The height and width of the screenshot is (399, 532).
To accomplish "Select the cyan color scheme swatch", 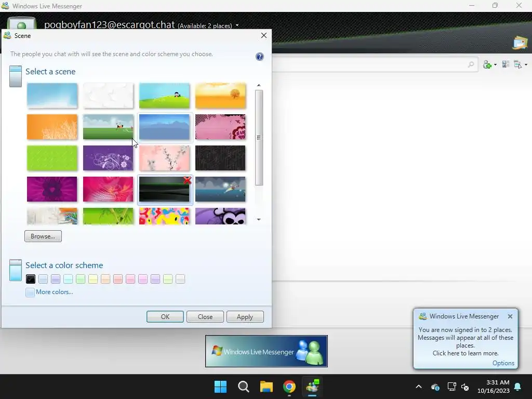I will (x=68, y=279).
